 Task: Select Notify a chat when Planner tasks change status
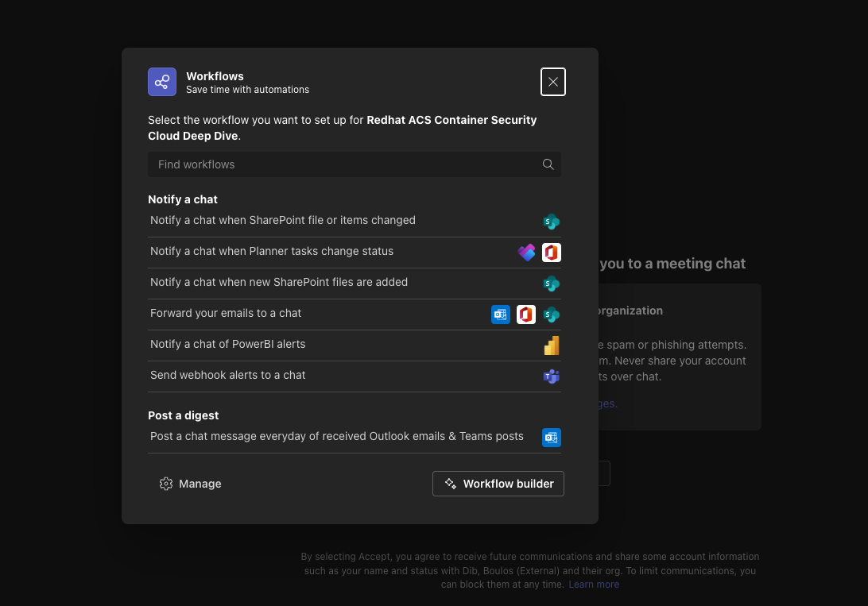pos(272,251)
